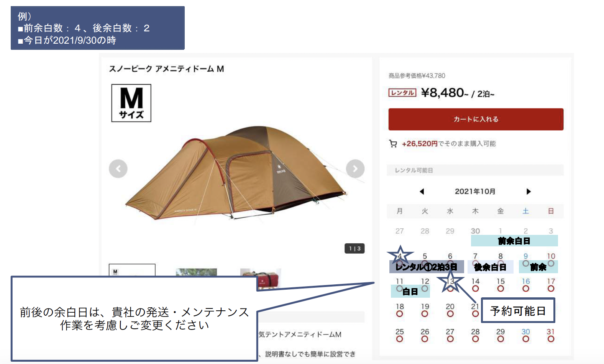
Task: Click the M サイズ size badge
Action: click(x=131, y=103)
